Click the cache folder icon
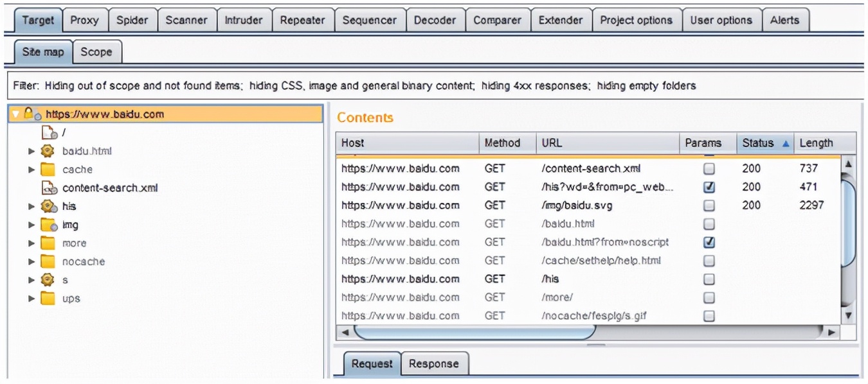The image size is (868, 384). [48, 170]
